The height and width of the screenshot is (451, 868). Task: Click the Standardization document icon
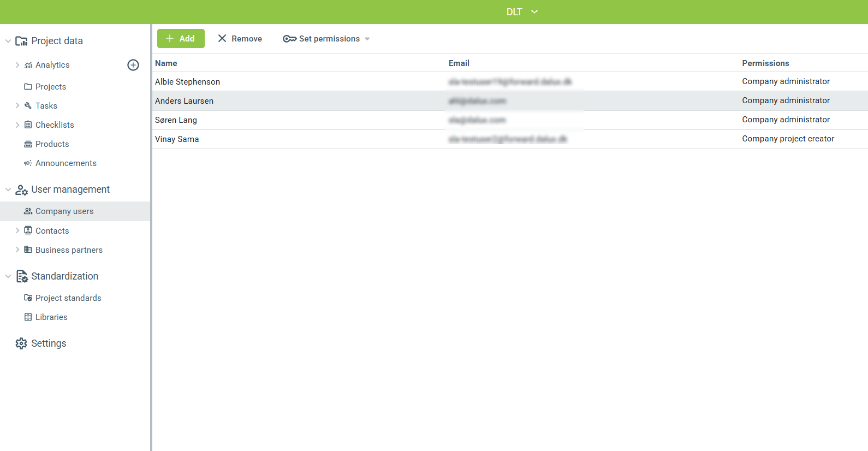pyautogui.click(x=22, y=276)
